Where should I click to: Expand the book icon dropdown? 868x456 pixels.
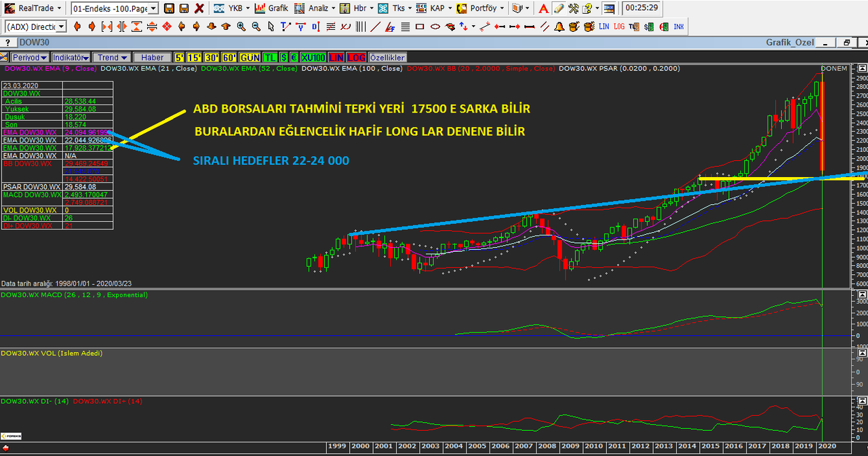click(527, 8)
